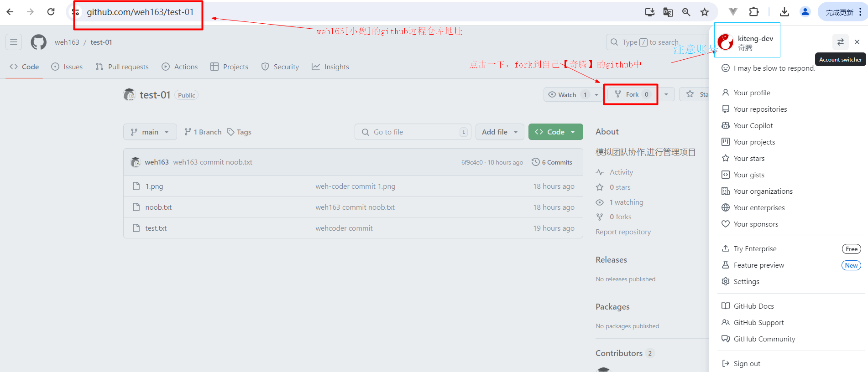Image resolution: width=868 pixels, height=372 pixels.
Task: Open browser extensions puzzle icon
Action: [754, 12]
